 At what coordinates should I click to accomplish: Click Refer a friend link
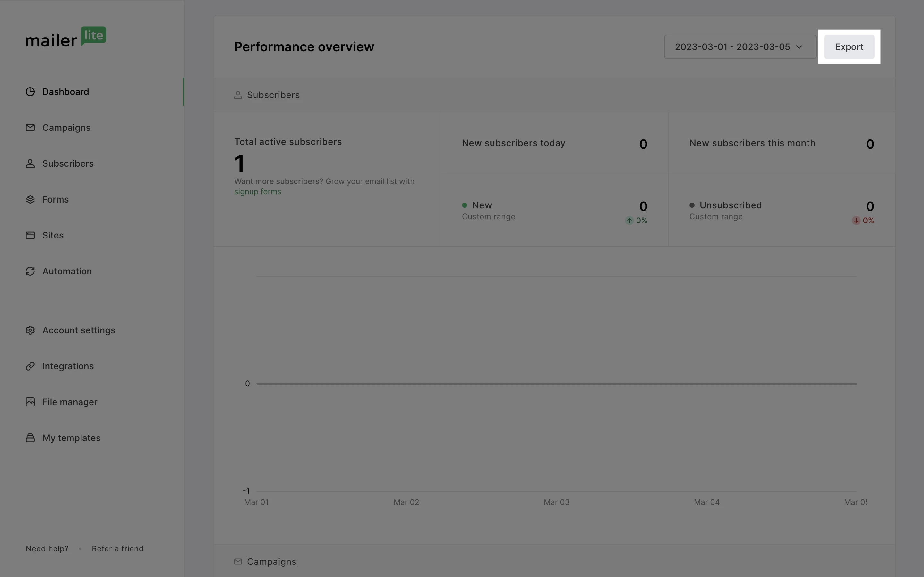point(118,548)
